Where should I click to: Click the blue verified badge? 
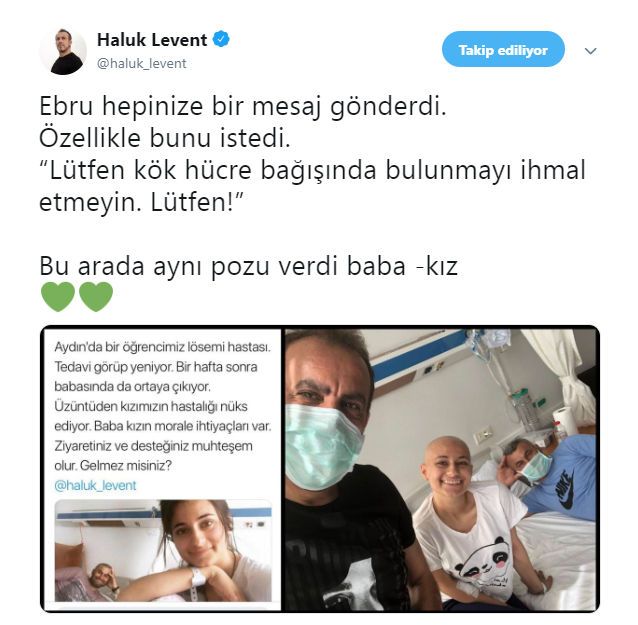pyautogui.click(x=221, y=39)
